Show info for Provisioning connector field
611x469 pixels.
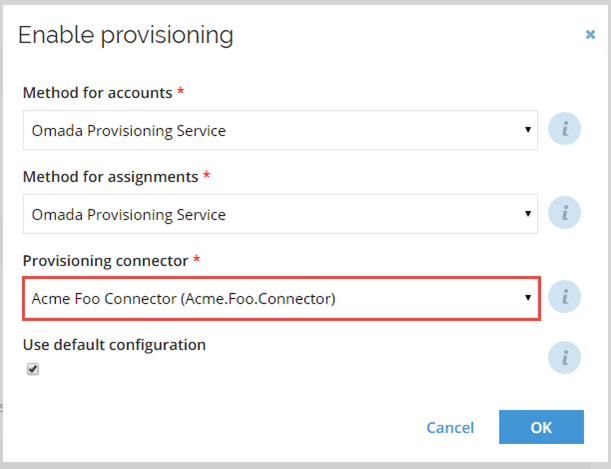click(564, 297)
